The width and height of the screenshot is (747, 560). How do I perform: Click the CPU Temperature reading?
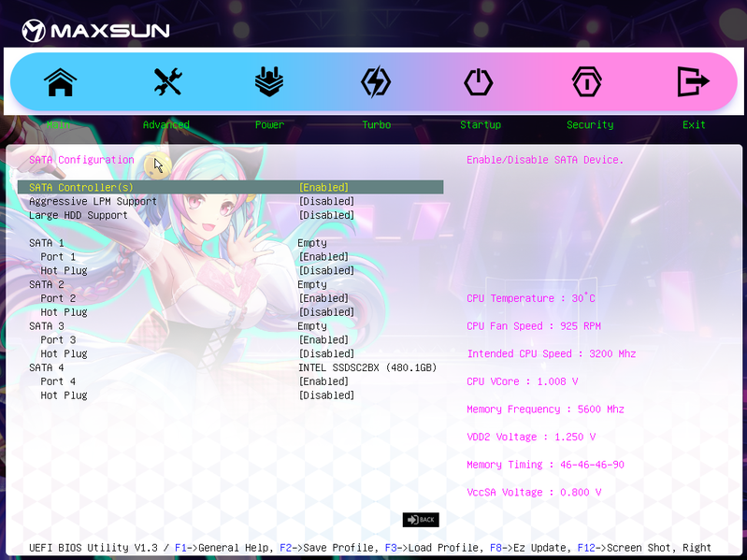tap(531, 298)
